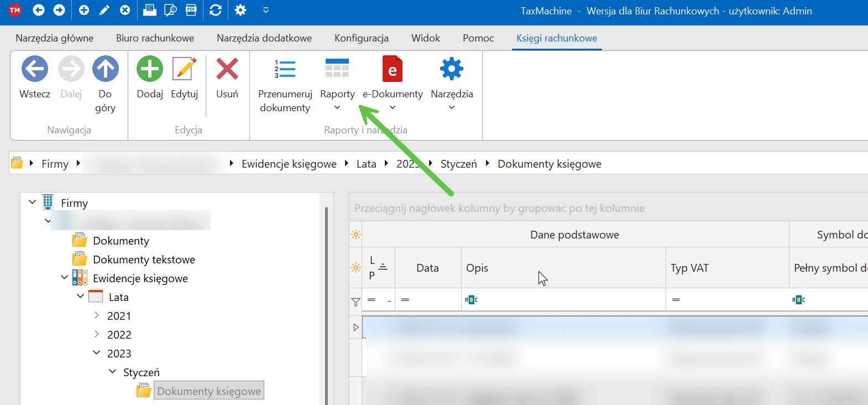The height and width of the screenshot is (405, 868).
Task: Click the PDF export icon in quick toolbar
Action: point(191,11)
